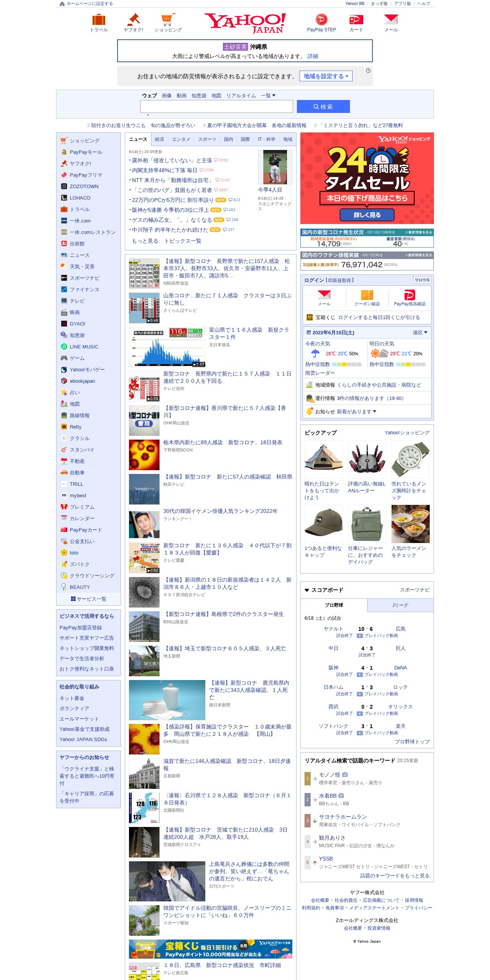Open スポーツナビ in the left sidebar
The width and height of the screenshot is (490, 980).
click(x=84, y=278)
